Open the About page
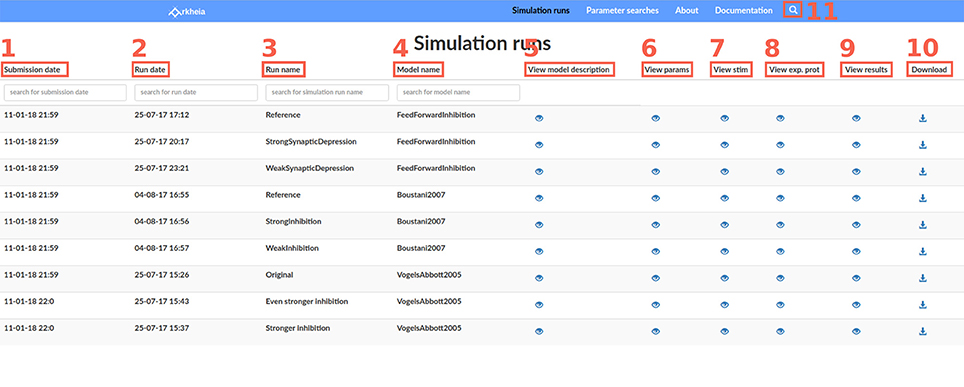 687,10
